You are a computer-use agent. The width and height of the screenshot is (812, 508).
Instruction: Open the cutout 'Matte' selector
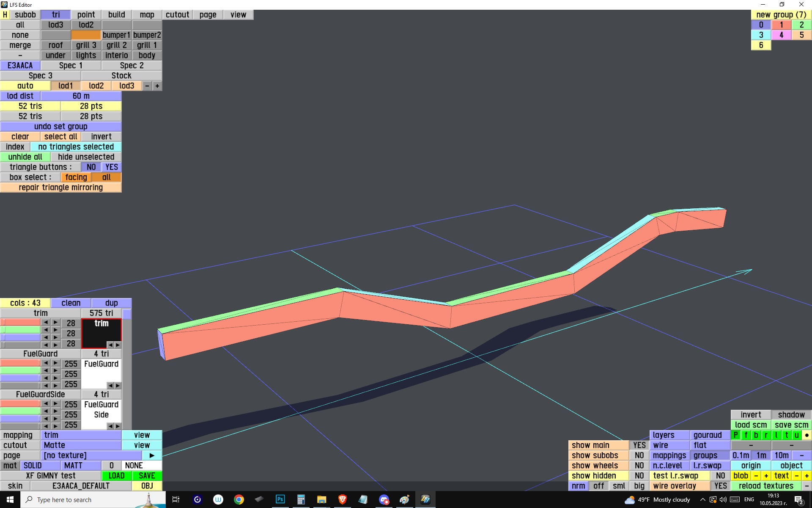click(81, 445)
